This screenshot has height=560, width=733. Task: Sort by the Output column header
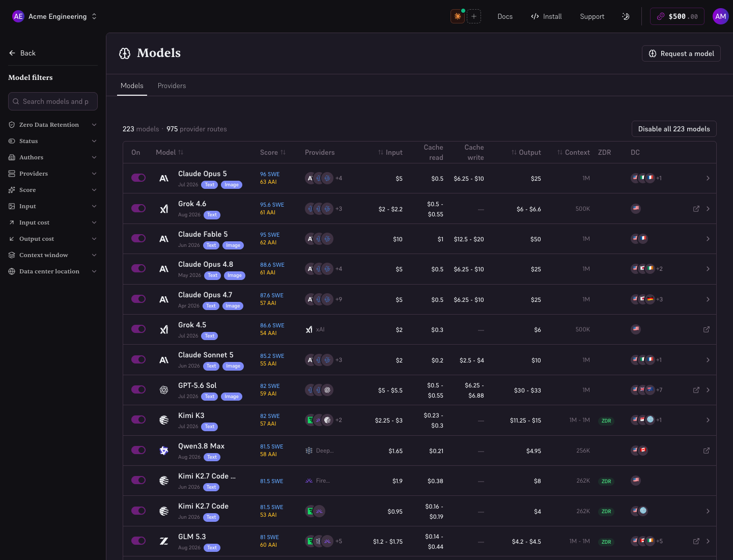click(526, 152)
